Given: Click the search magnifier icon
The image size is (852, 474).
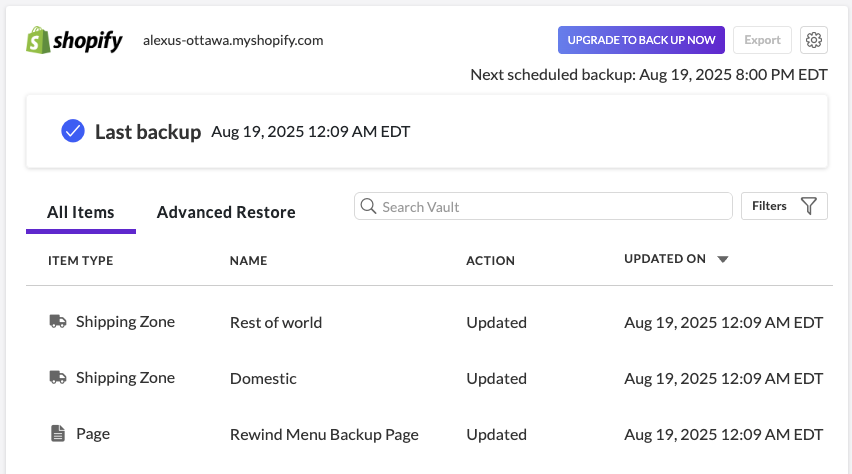Looking at the screenshot, I should coord(368,206).
